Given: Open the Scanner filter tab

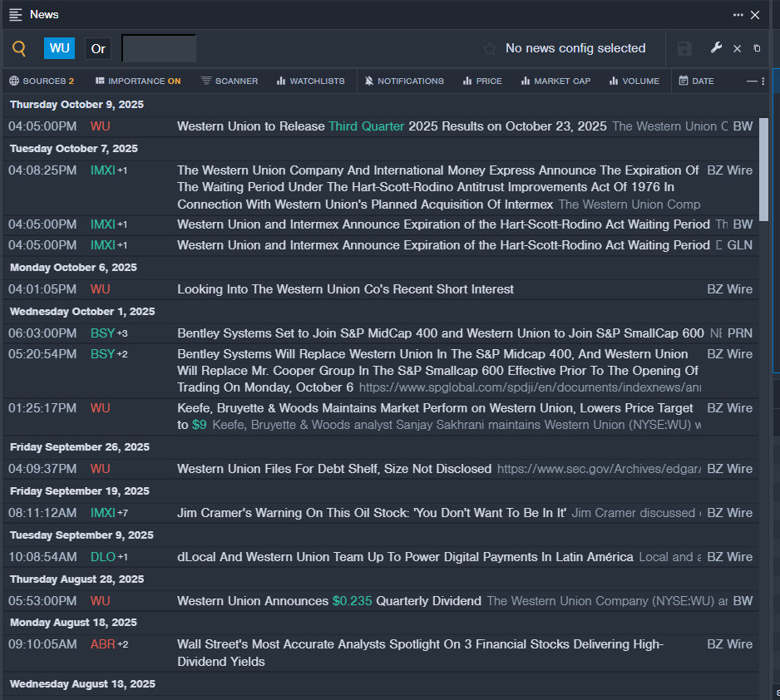Looking at the screenshot, I should [230, 81].
